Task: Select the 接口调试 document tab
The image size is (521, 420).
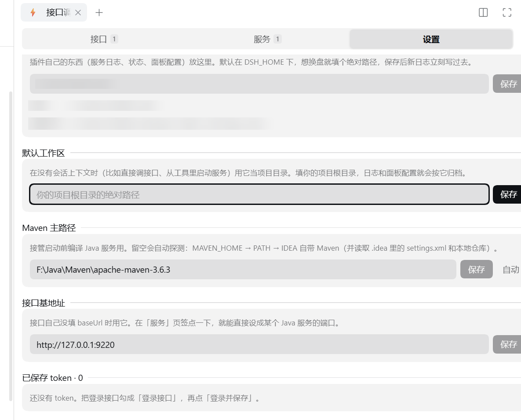Action: coord(54,13)
